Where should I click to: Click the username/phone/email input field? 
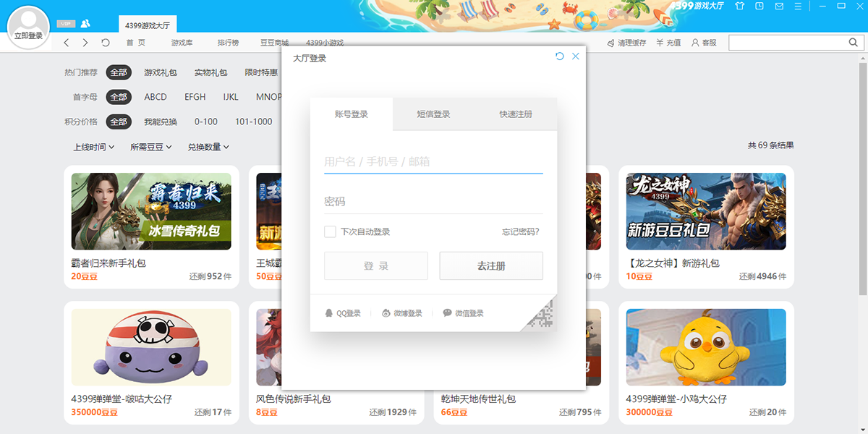[433, 161]
